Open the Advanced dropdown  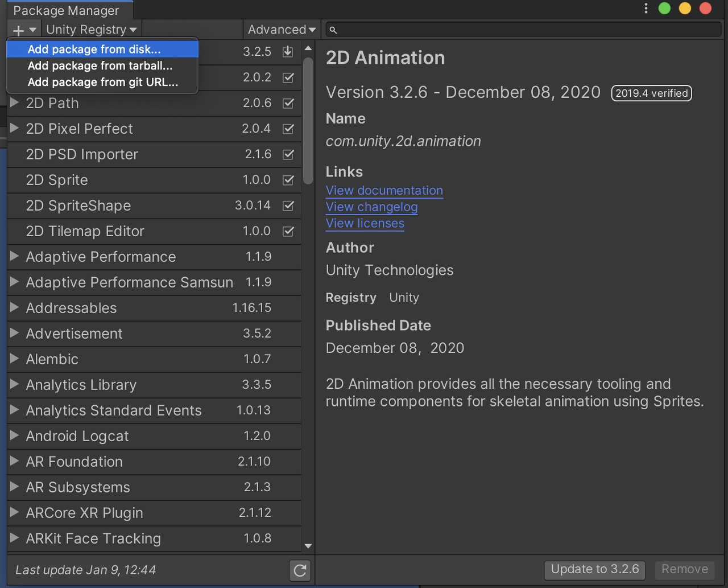[x=282, y=30]
